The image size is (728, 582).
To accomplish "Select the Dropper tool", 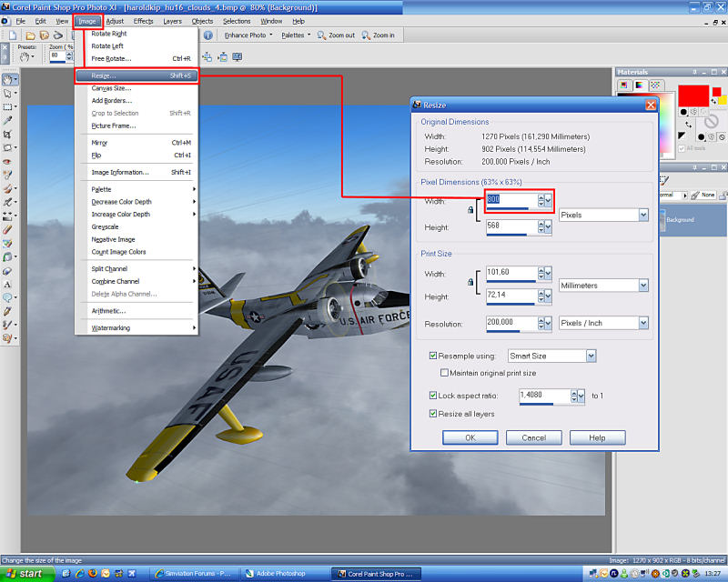I will pyautogui.click(x=7, y=120).
